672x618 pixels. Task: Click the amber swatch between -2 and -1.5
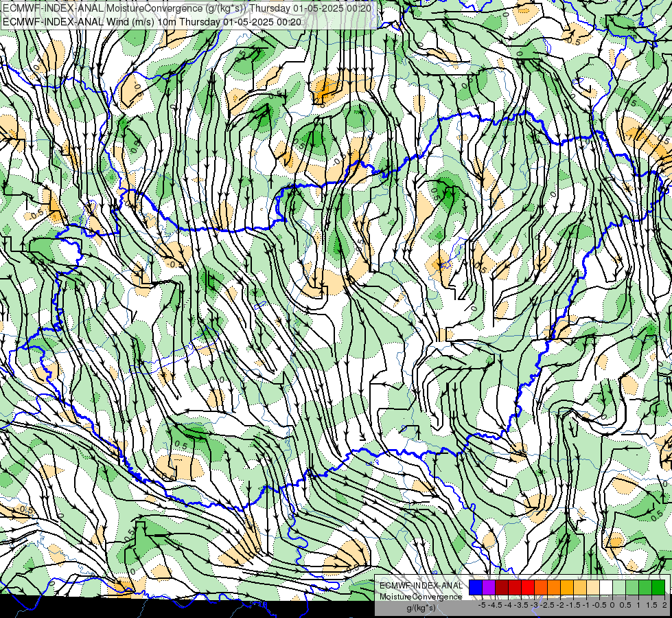tap(567, 587)
